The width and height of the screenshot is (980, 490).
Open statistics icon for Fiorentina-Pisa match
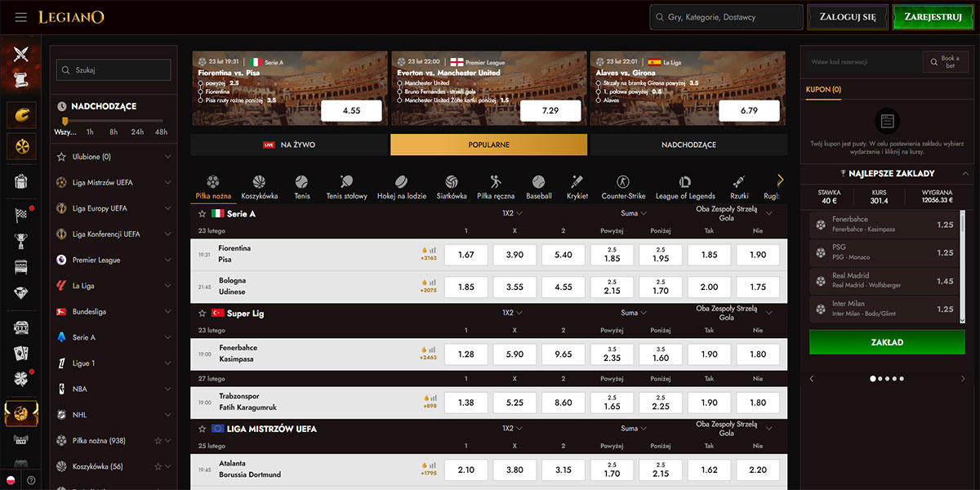433,250
